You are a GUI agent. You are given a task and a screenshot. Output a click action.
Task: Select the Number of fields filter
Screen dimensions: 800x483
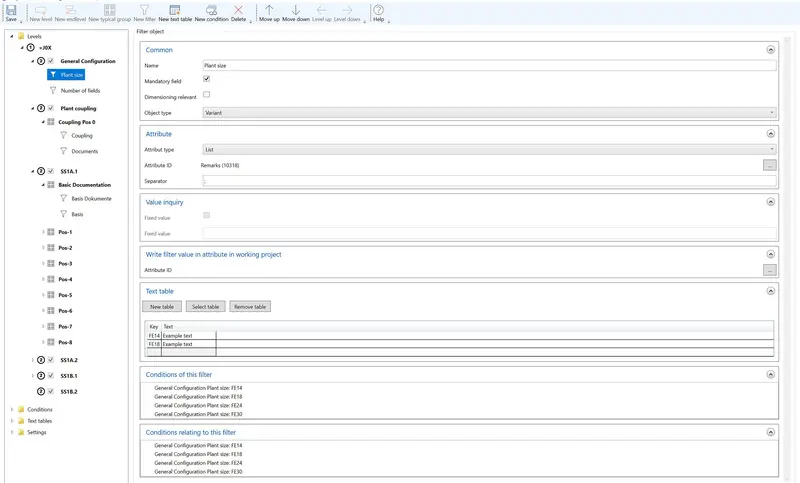tap(80, 90)
